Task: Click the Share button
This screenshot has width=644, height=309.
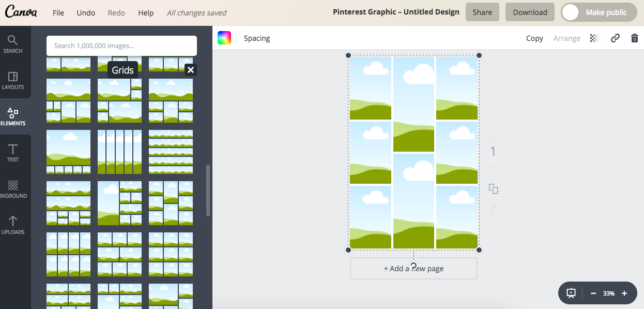Action: [482, 12]
